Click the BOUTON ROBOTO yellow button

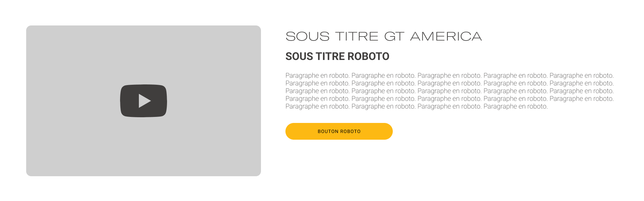coord(339,131)
